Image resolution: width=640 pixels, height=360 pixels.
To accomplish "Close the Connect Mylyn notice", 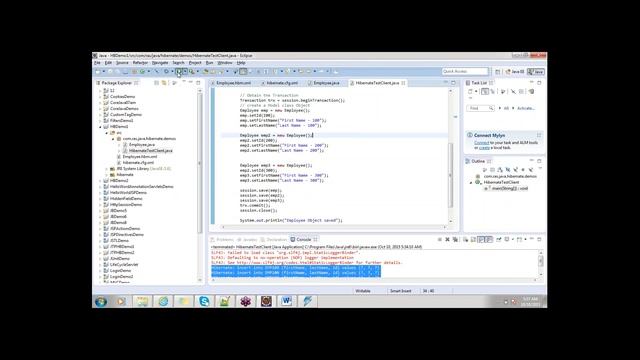I will click(539, 135).
